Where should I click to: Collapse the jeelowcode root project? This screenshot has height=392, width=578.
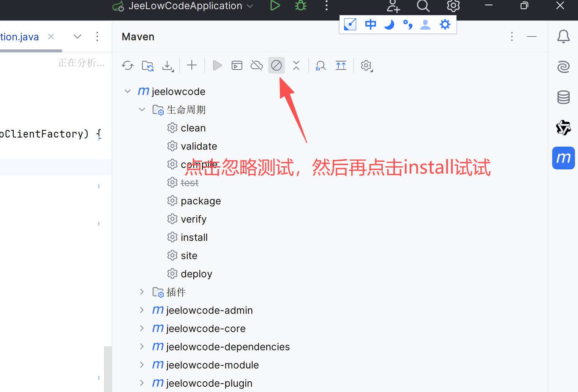(128, 91)
